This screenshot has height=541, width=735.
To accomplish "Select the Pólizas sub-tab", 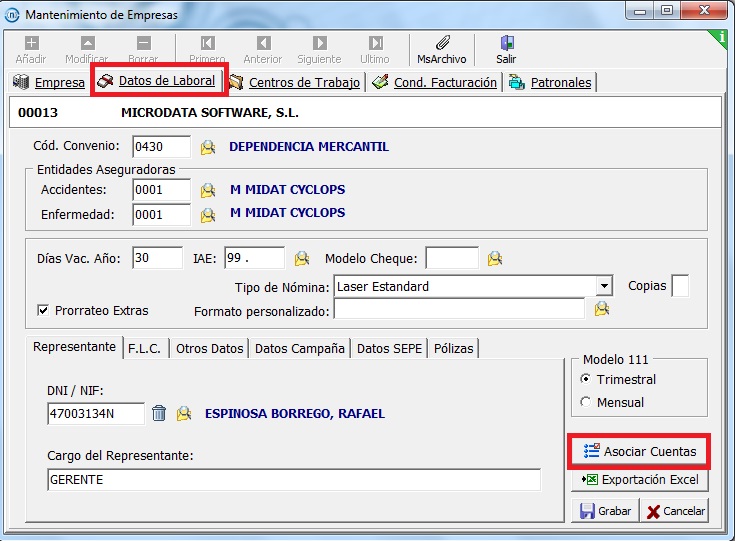I will tap(454, 349).
